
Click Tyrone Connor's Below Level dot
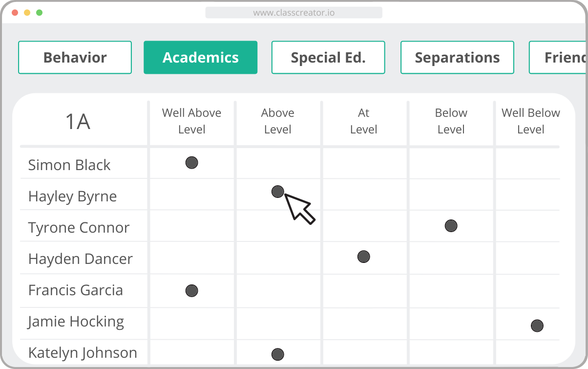click(x=451, y=226)
